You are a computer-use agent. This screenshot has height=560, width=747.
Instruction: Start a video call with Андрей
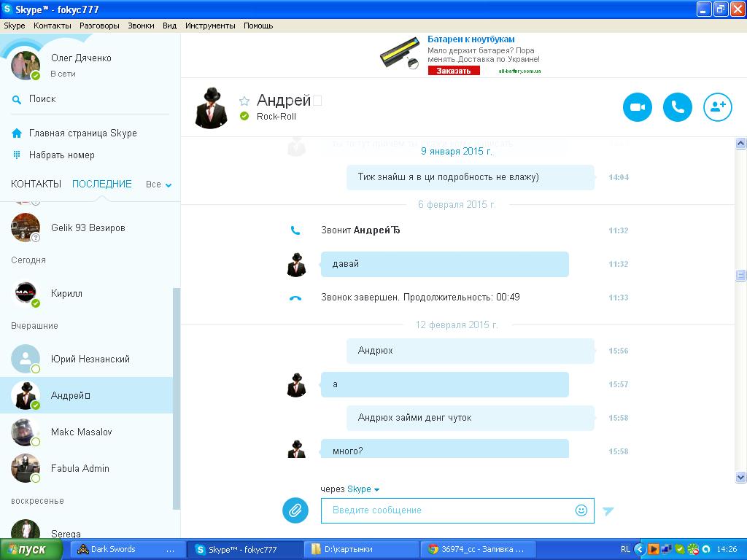(x=638, y=107)
